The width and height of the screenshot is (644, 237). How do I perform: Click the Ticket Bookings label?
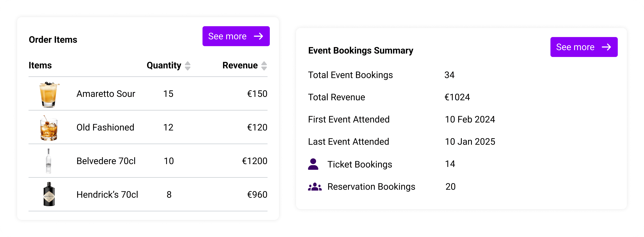[360, 164]
